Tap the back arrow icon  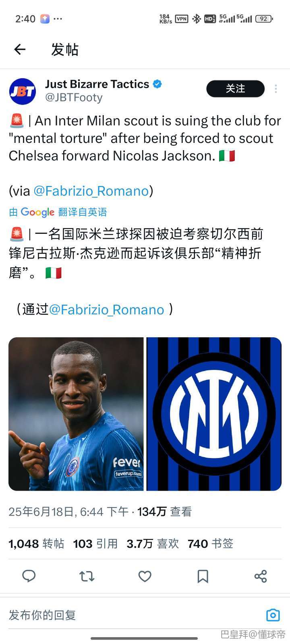(x=20, y=50)
